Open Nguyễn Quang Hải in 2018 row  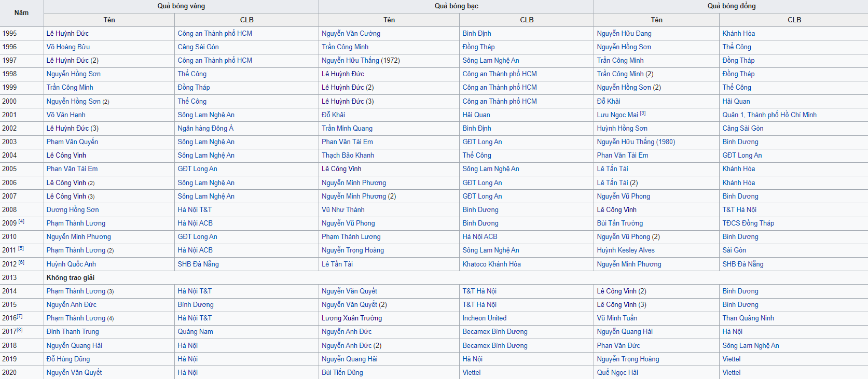[74, 345]
